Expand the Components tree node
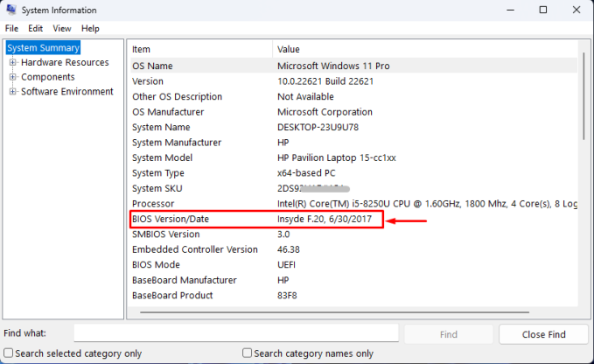The width and height of the screenshot is (594, 364). (x=13, y=77)
